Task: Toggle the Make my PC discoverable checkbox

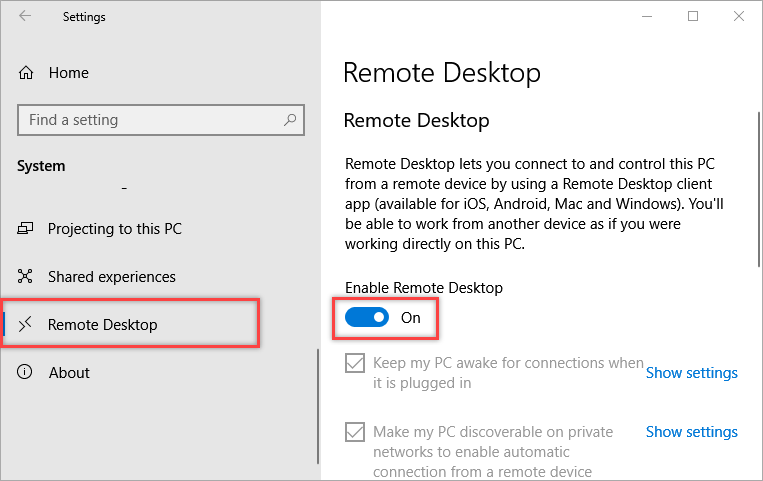Action: tap(355, 433)
